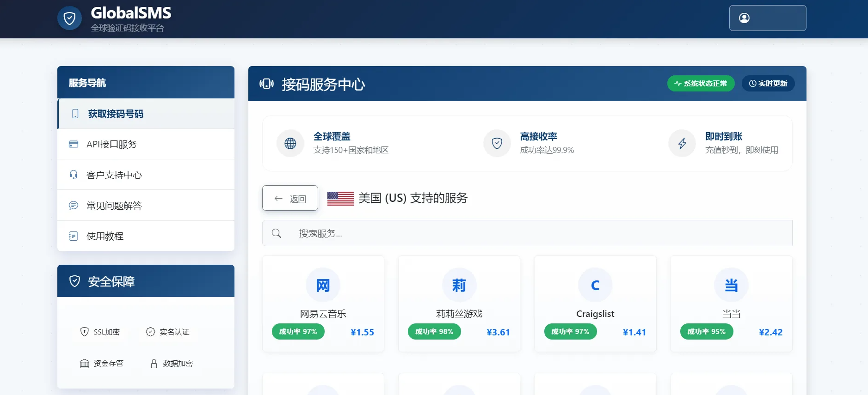Click 成功率 97% badge on Craigslist
Image resolution: width=868 pixels, height=395 pixels.
(570, 332)
